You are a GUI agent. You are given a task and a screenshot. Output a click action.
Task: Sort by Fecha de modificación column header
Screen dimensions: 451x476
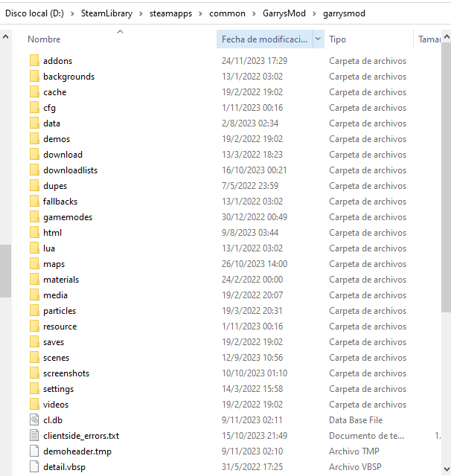(264, 39)
